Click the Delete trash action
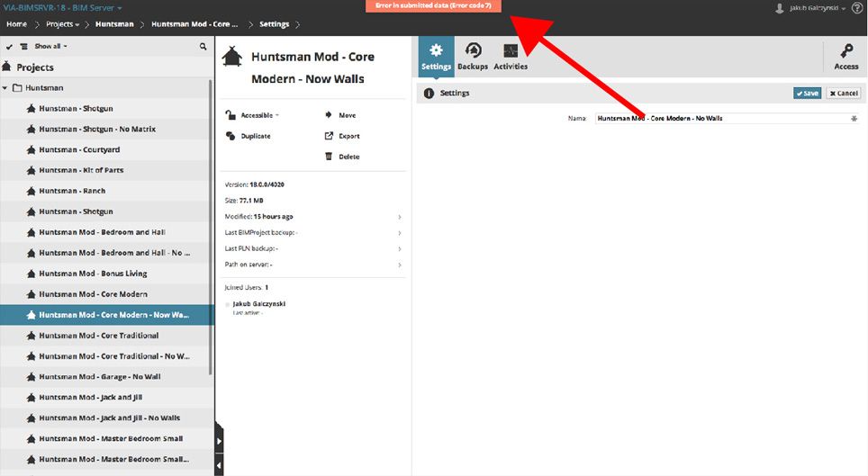 (x=342, y=157)
